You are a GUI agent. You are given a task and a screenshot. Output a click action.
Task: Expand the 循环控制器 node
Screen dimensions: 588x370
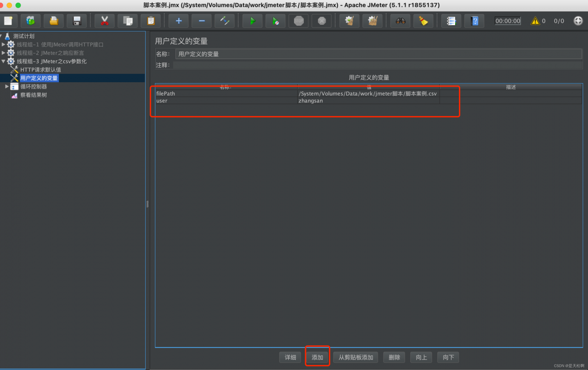click(x=7, y=86)
